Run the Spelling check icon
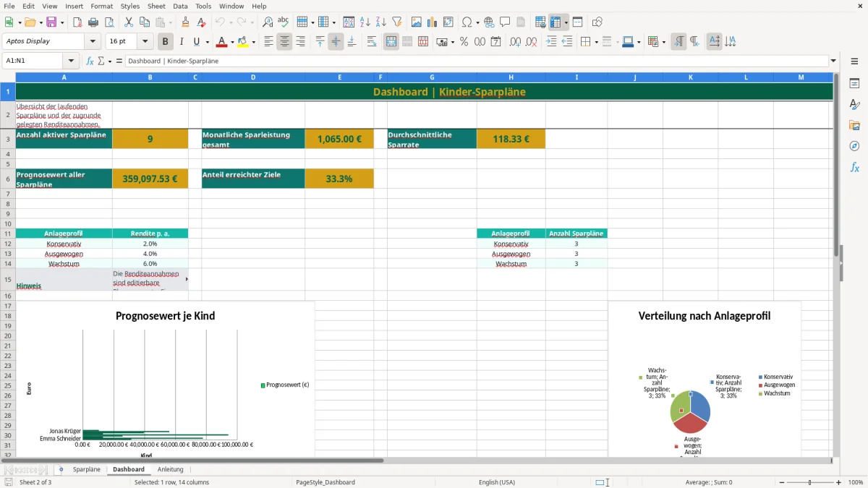 [284, 22]
